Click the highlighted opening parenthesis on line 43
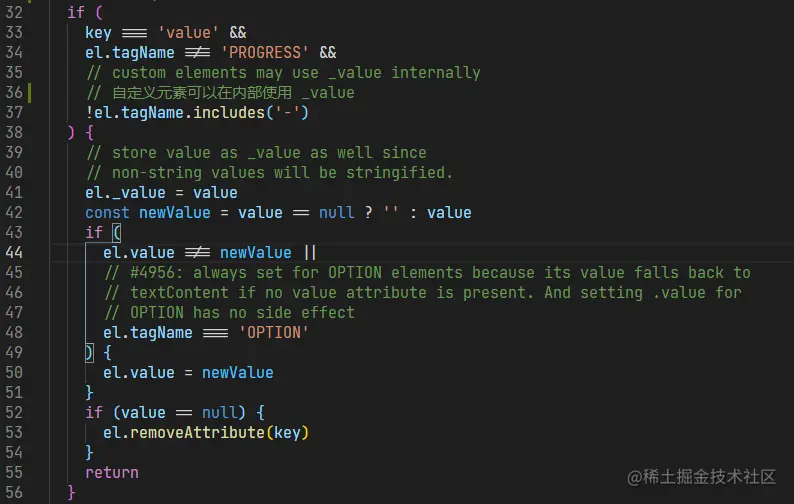 tap(116, 232)
